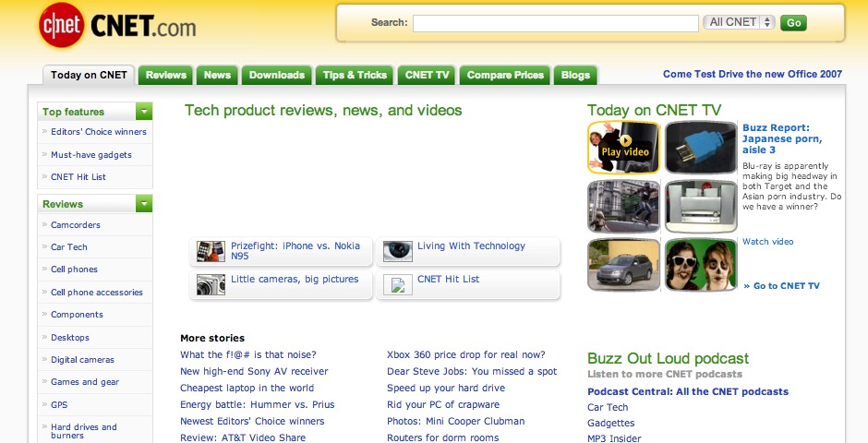The width and height of the screenshot is (868, 443).
Task: Open the Downloads tab
Action: [x=277, y=75]
